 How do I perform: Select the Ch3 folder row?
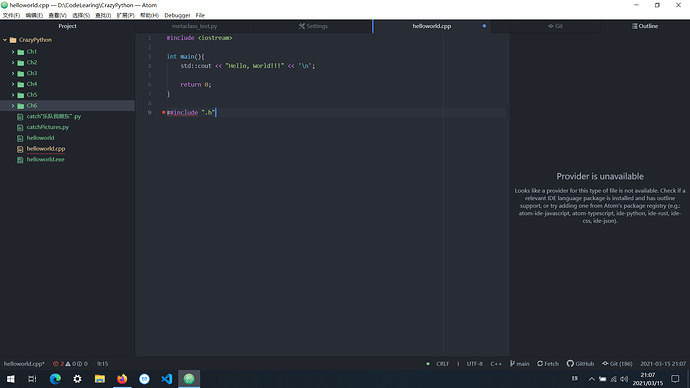[x=67, y=73]
